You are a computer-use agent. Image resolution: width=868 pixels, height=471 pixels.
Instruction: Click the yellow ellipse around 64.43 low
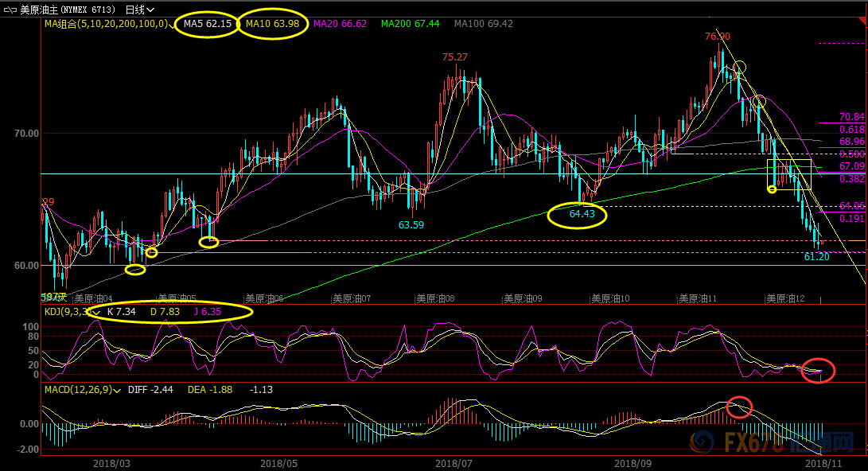(578, 214)
